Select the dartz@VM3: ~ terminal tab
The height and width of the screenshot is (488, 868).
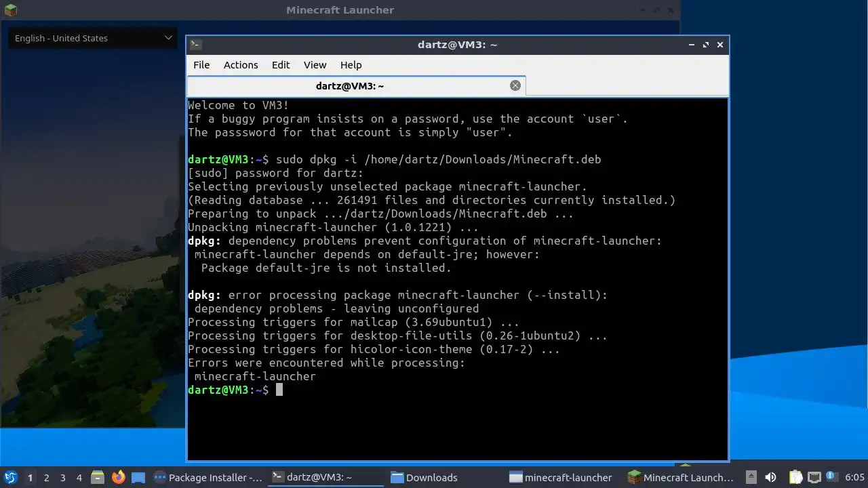click(356, 86)
